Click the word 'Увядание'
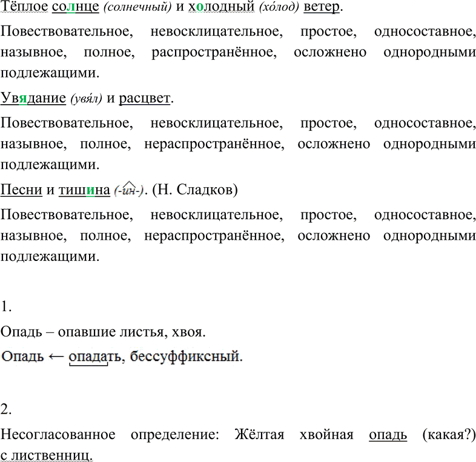 (x=33, y=98)
